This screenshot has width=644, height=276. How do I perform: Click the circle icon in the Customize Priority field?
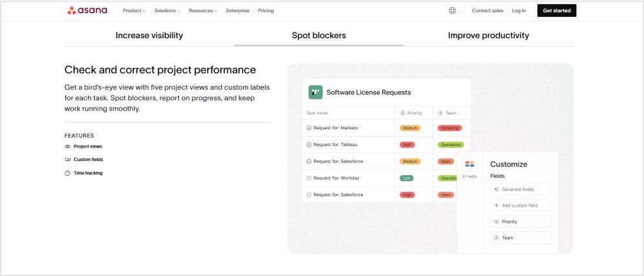(x=496, y=222)
